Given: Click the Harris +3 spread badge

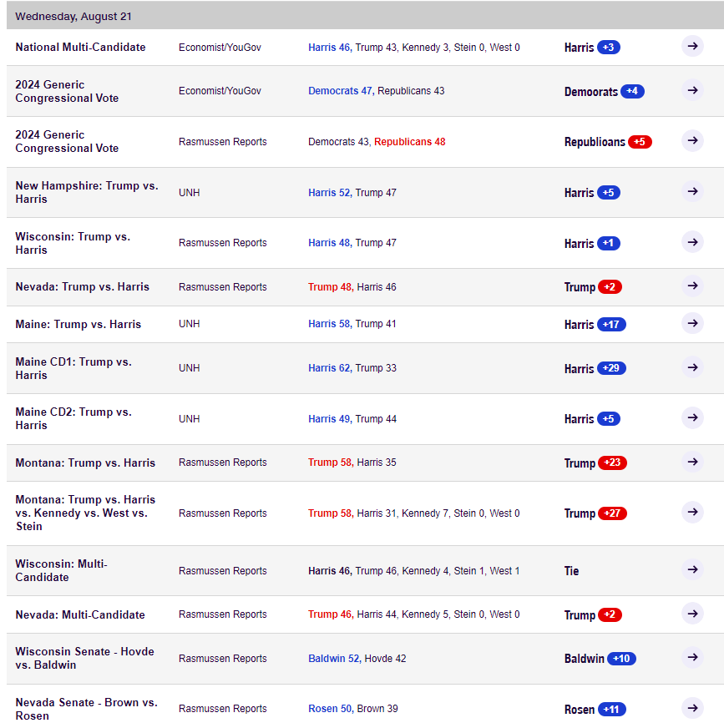Looking at the screenshot, I should (x=609, y=48).
